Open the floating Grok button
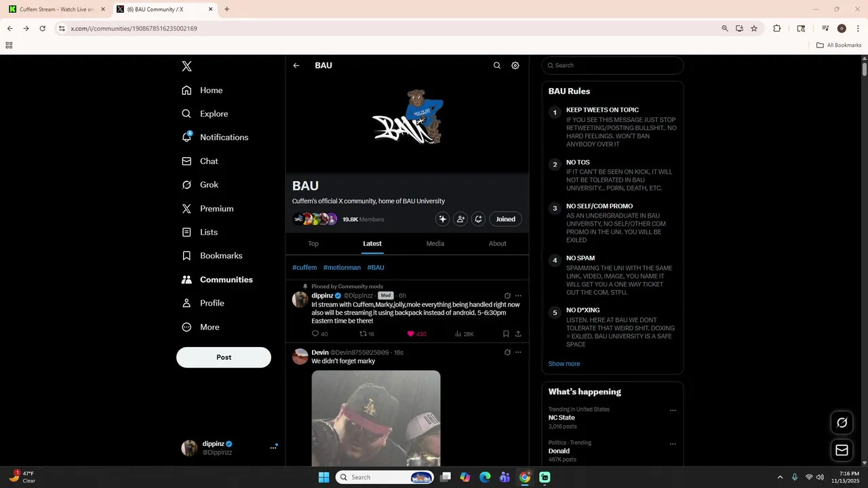 pyautogui.click(x=842, y=423)
